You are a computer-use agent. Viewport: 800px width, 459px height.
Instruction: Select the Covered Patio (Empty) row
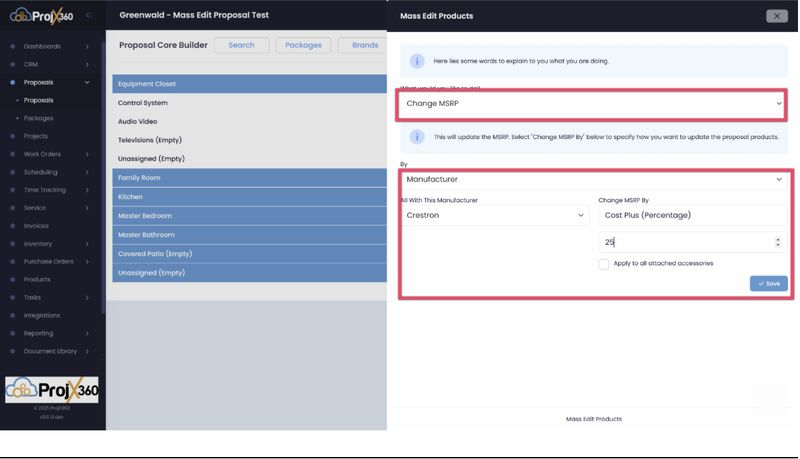pyautogui.click(x=249, y=254)
